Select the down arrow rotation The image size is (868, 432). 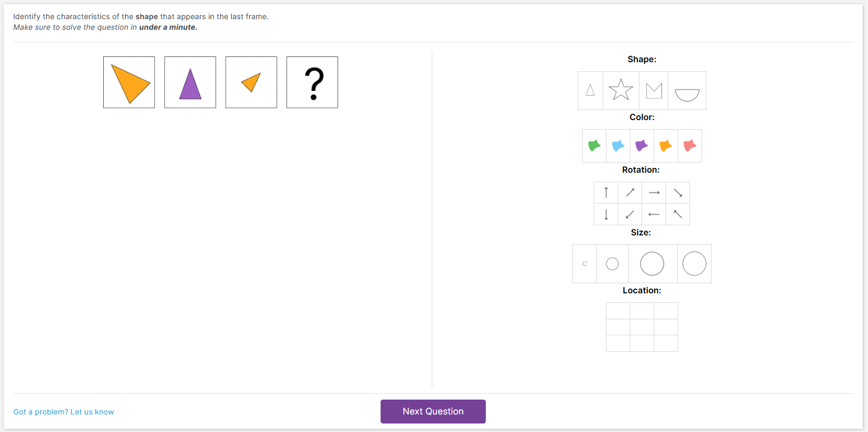pyautogui.click(x=606, y=214)
